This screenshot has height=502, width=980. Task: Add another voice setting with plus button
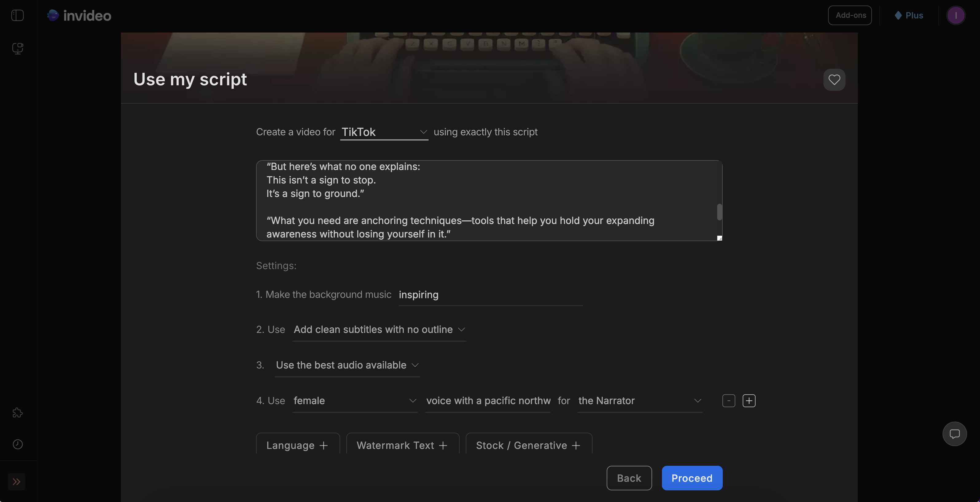(749, 400)
